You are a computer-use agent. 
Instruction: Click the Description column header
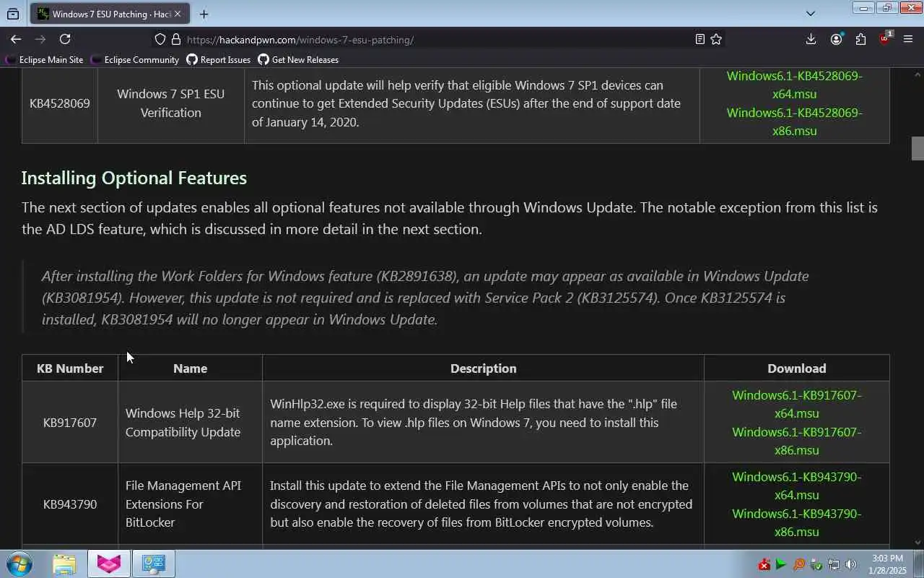pyautogui.click(x=484, y=368)
